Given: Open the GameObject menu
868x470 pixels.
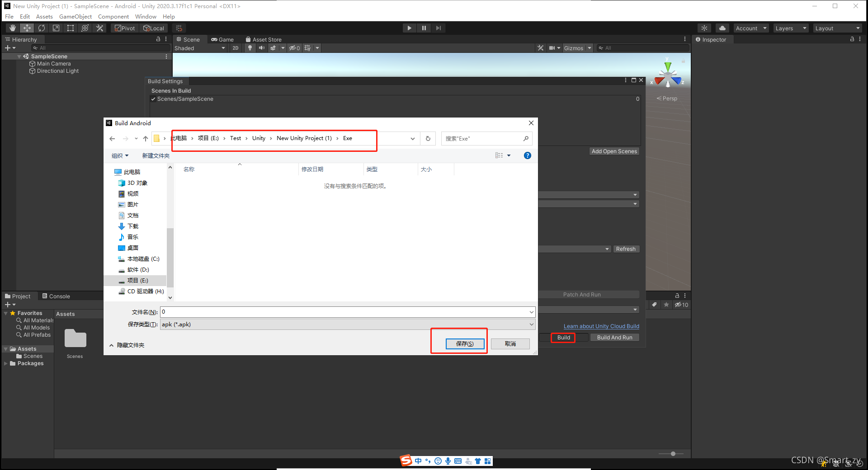Looking at the screenshot, I should pos(75,17).
